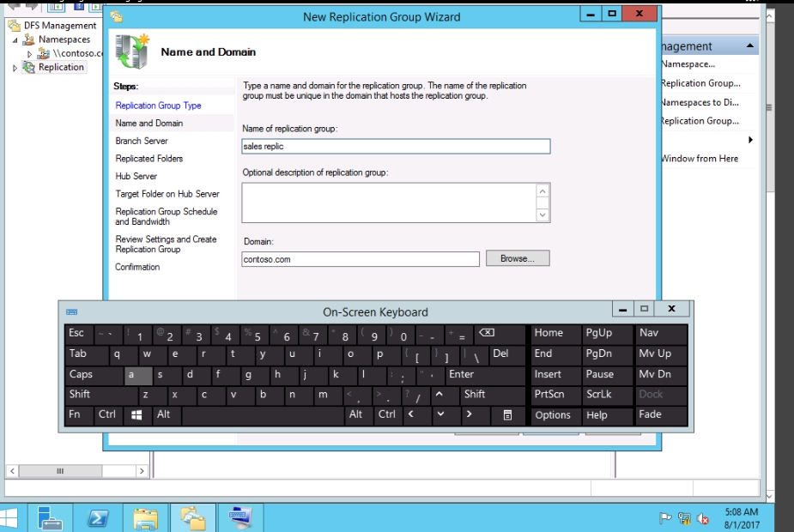Launch PowerShell from the taskbar

[98, 517]
